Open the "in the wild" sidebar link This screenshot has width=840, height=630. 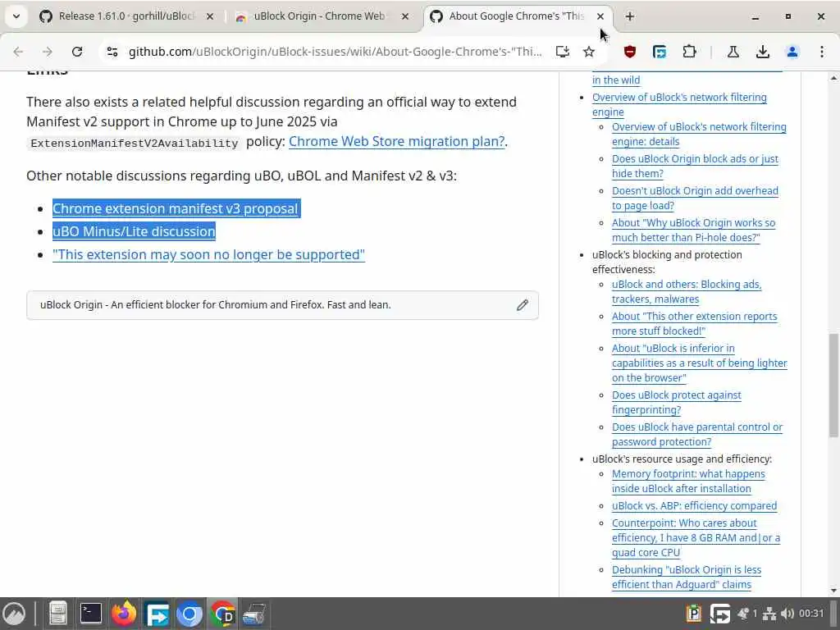point(615,80)
